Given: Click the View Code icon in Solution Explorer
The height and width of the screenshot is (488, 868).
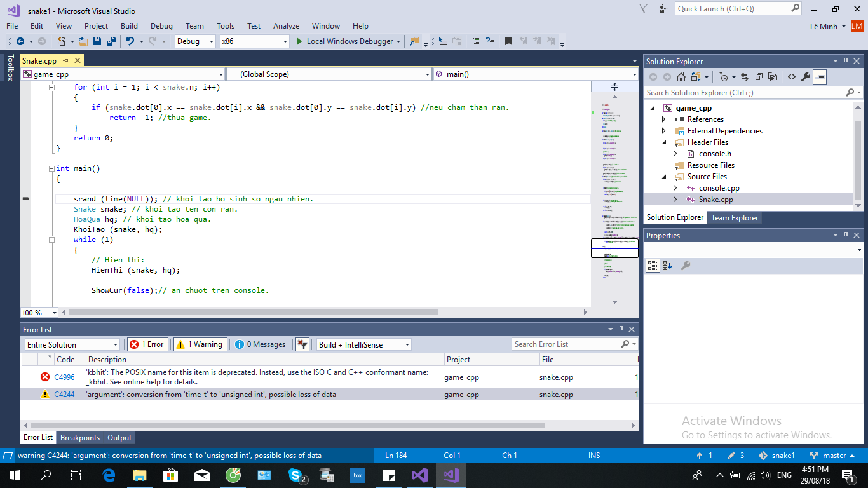Looking at the screenshot, I should point(791,77).
